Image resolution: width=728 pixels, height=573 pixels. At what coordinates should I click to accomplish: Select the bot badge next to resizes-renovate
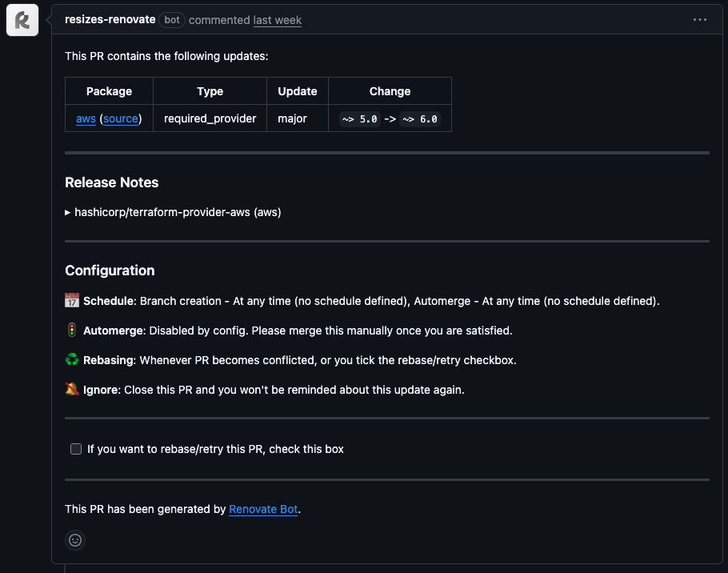pyautogui.click(x=171, y=20)
